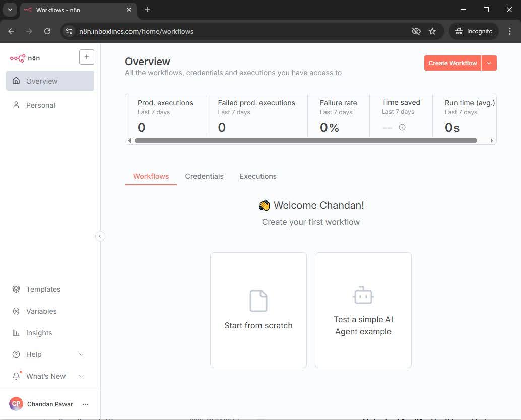Click the CP user avatar
Image resolution: width=521 pixels, height=420 pixels.
(16, 404)
